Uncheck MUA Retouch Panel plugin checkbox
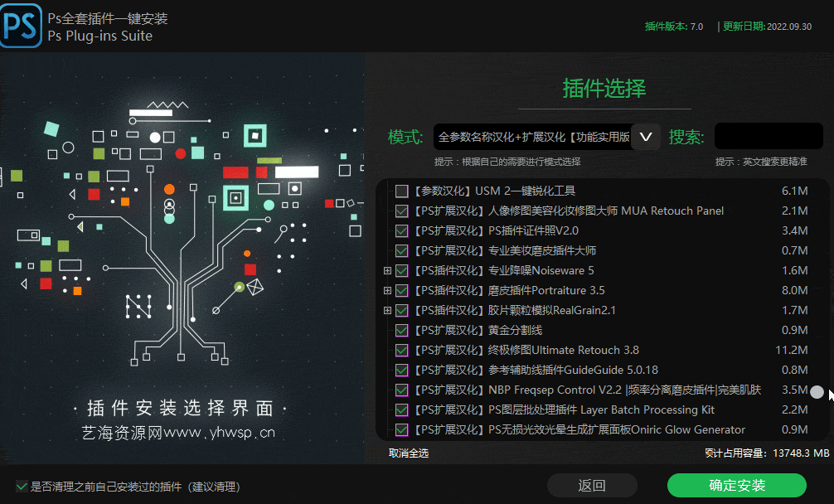 [x=401, y=211]
